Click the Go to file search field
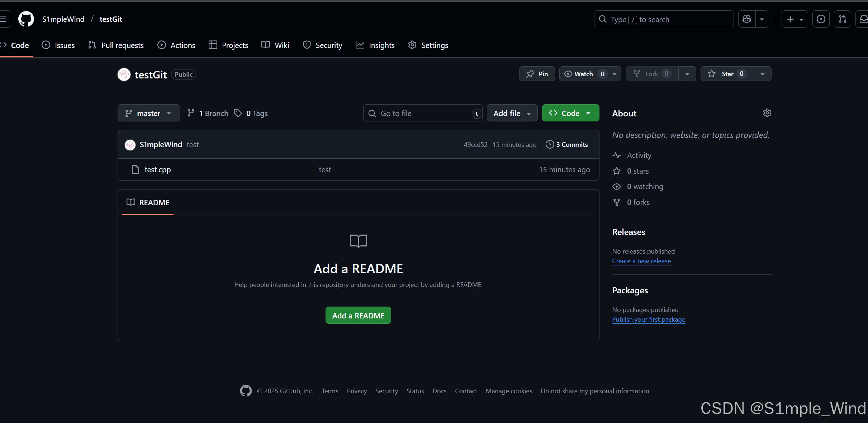Image resolution: width=868 pixels, height=423 pixels. (423, 113)
